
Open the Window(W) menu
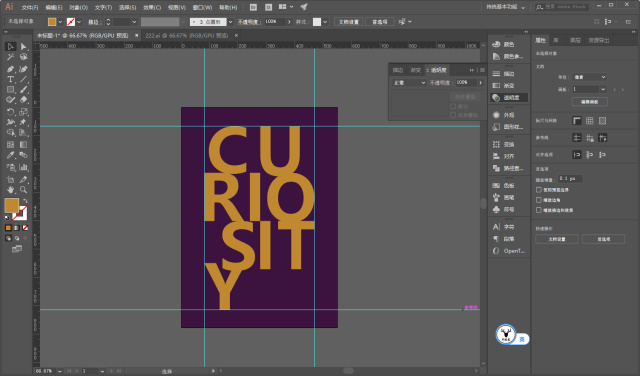202,7
